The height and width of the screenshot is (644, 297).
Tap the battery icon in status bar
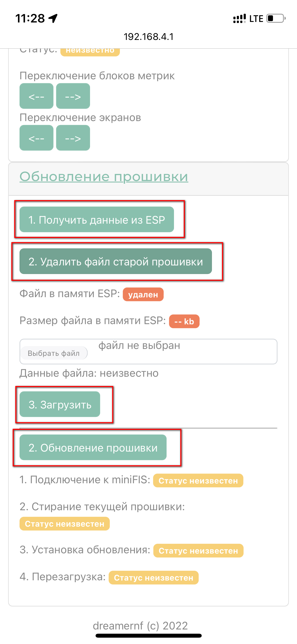point(276,19)
